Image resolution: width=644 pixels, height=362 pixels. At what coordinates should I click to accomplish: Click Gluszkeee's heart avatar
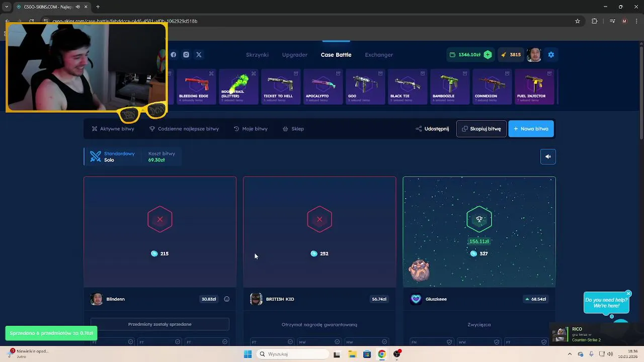pyautogui.click(x=416, y=299)
